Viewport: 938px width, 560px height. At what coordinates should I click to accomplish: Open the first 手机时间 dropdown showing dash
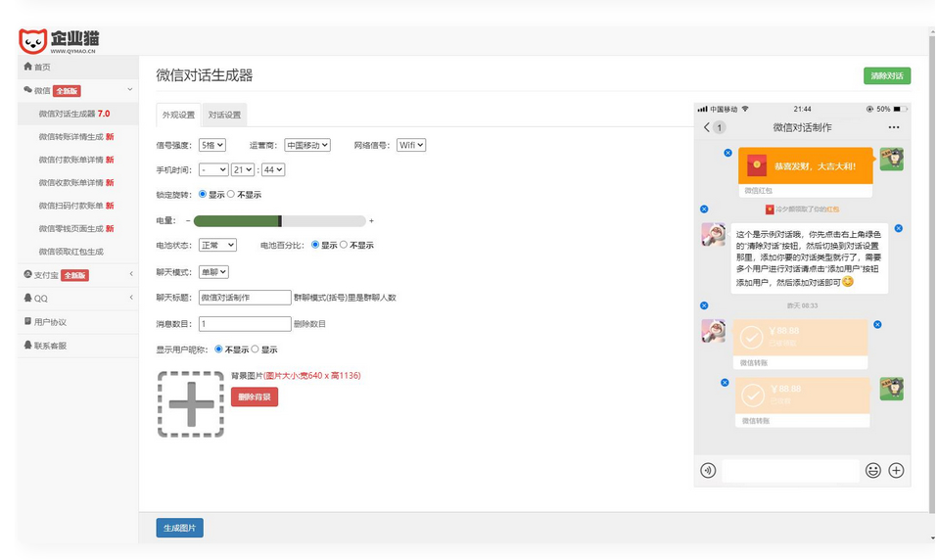(213, 170)
